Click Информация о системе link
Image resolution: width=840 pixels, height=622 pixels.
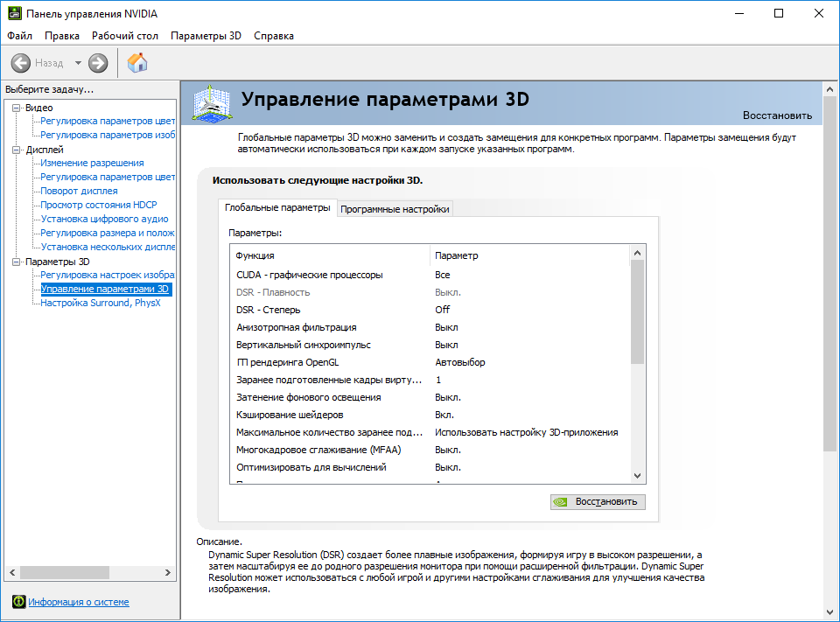point(79,602)
